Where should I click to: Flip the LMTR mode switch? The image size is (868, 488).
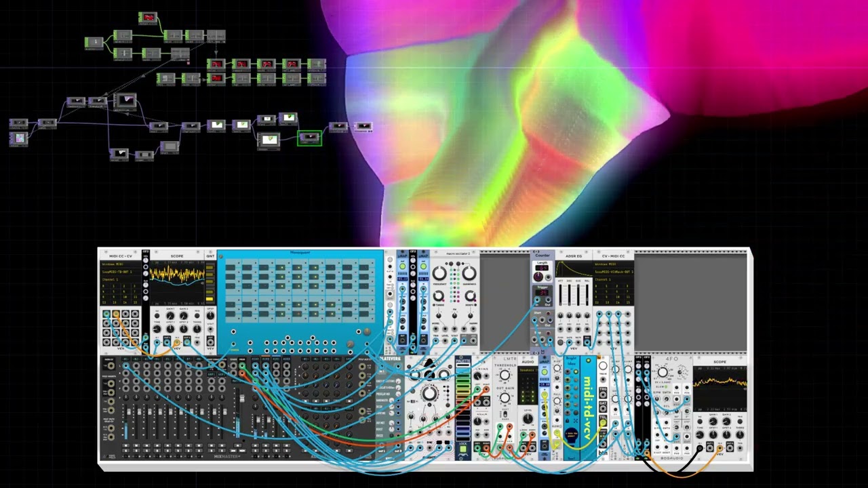point(505,414)
